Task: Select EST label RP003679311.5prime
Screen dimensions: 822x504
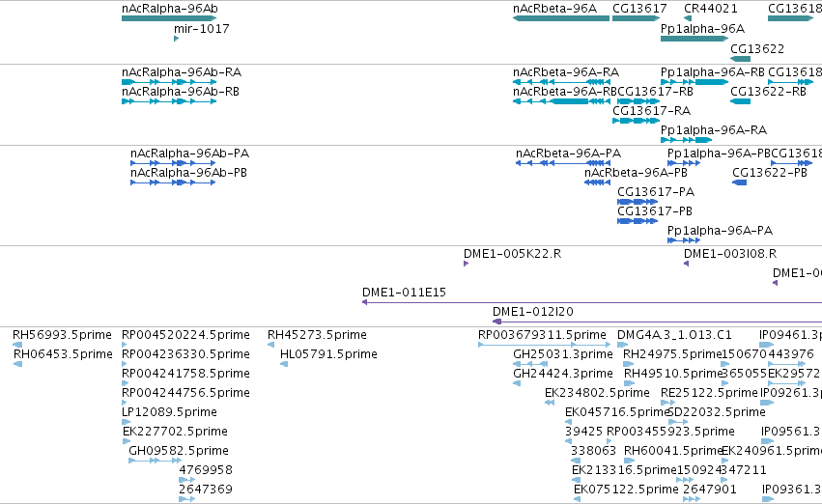Action: coord(542,335)
